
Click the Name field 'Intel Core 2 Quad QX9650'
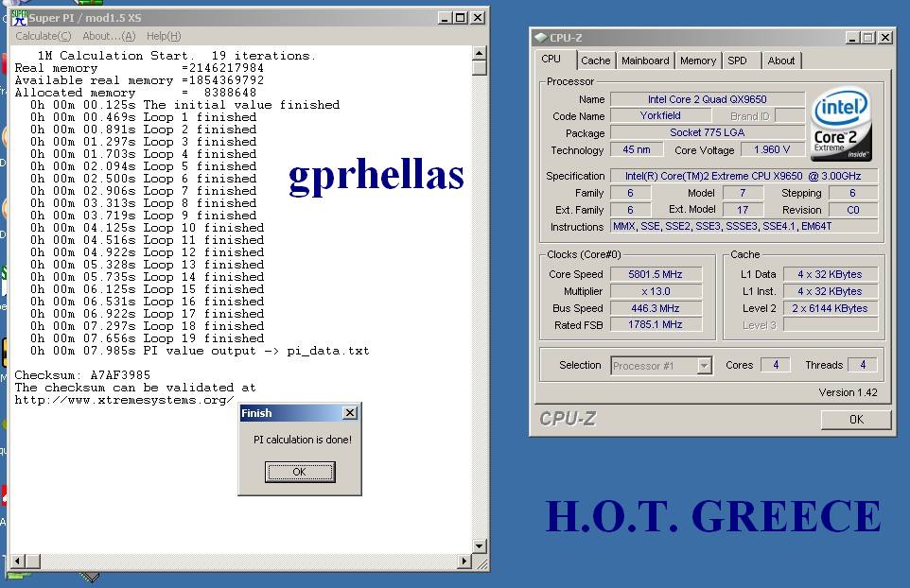(707, 100)
